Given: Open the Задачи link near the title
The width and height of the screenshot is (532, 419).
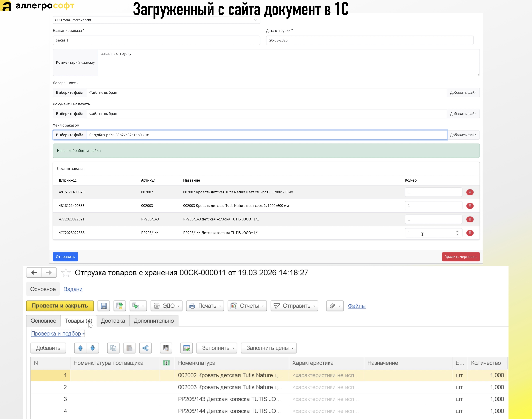Looking at the screenshot, I should (x=73, y=289).
